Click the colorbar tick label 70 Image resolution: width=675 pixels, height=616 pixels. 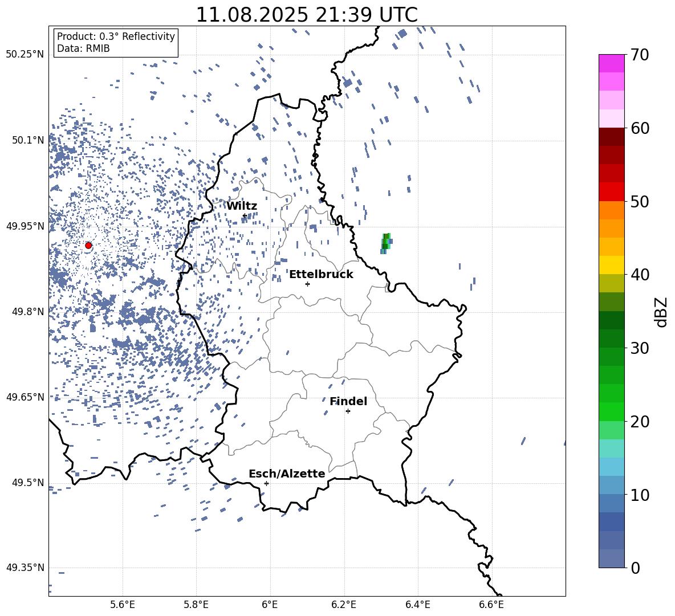click(640, 55)
